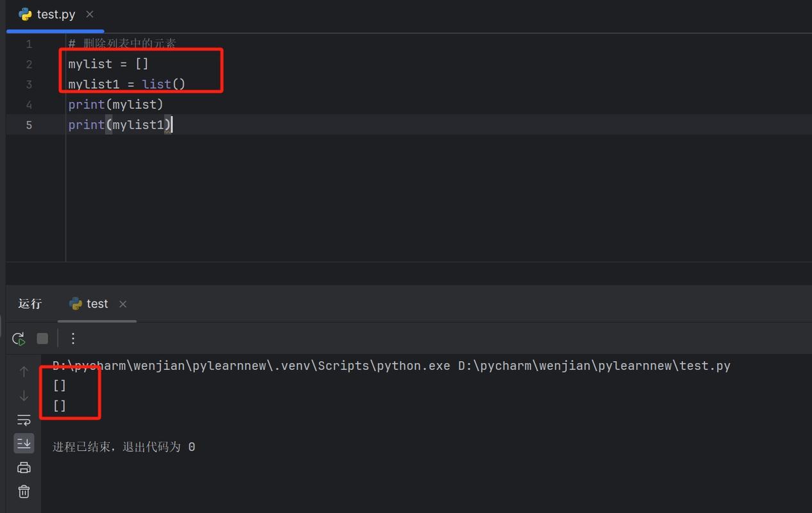Open the Print console output icon
This screenshot has width=812, height=513.
[24, 467]
